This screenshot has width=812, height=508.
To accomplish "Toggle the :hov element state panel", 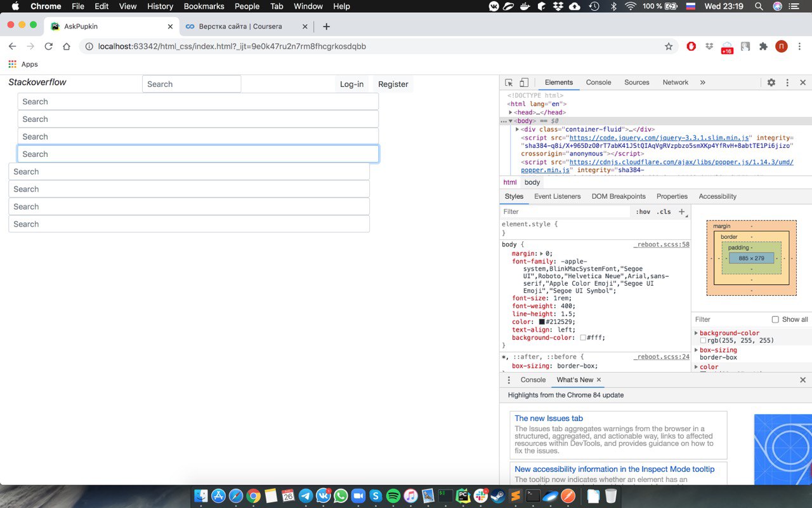I will [643, 212].
